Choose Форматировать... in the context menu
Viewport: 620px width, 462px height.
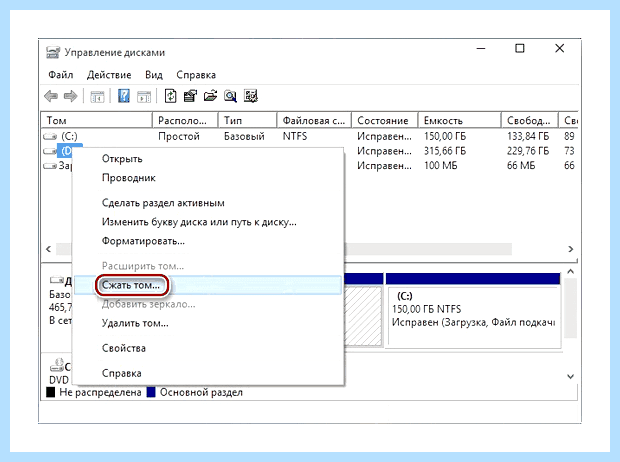coord(143,240)
